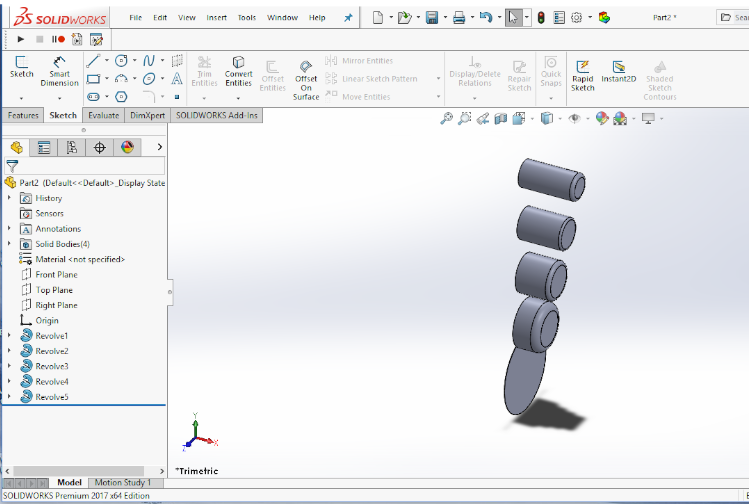Click the Rebuild traffic light icon
The image size is (749, 504).
tap(540, 17)
